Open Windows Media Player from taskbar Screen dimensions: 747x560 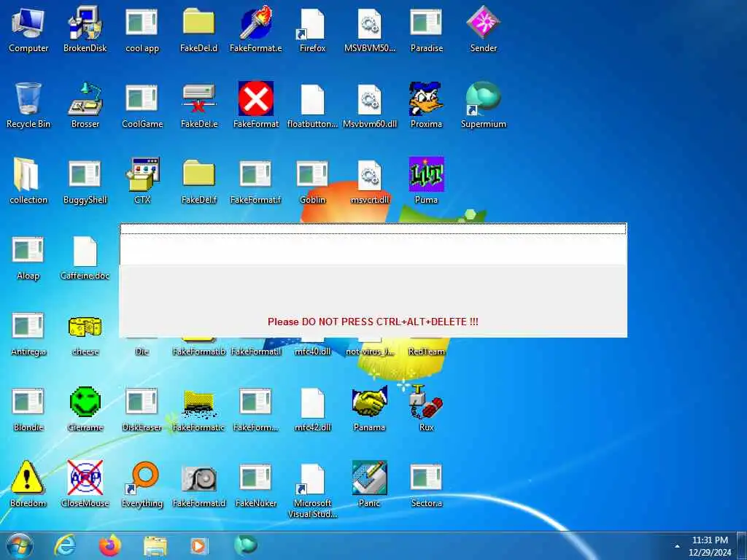click(x=199, y=545)
